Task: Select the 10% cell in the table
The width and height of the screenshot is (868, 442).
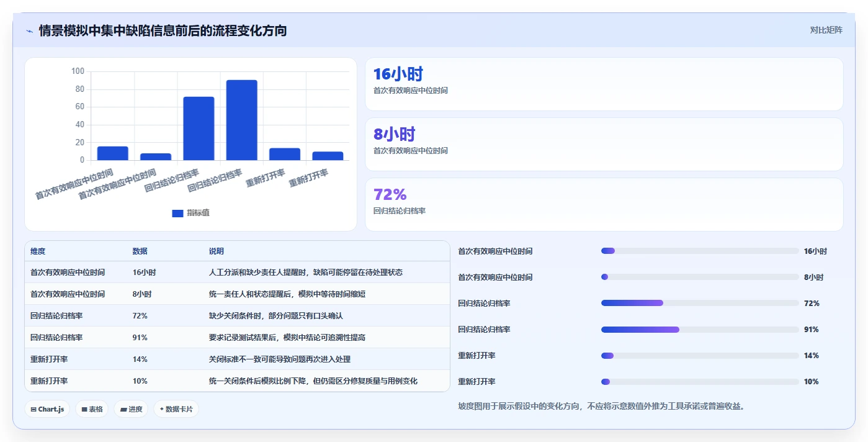Action: coord(140,381)
